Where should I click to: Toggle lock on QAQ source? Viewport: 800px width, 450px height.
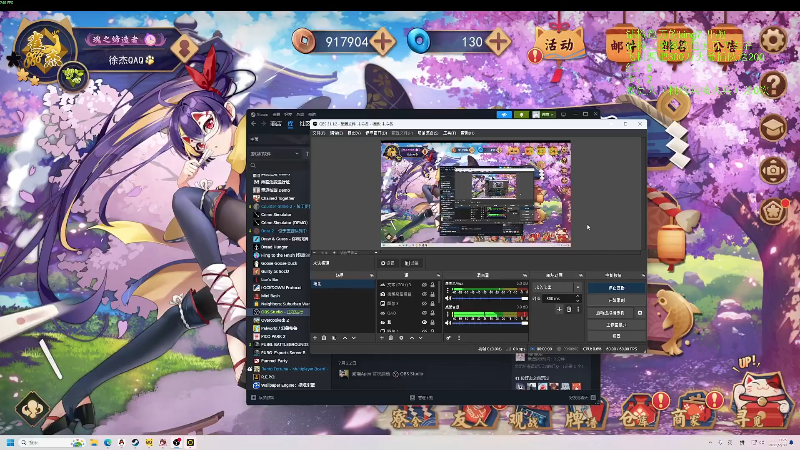pos(433,313)
